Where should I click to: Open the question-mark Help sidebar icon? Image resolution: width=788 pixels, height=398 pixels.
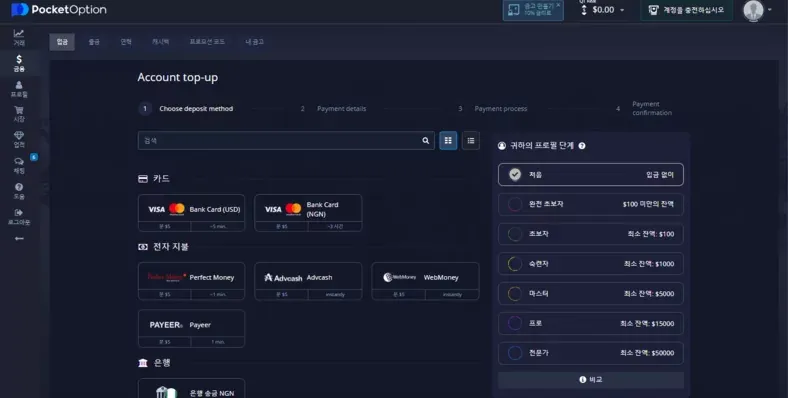[19, 191]
